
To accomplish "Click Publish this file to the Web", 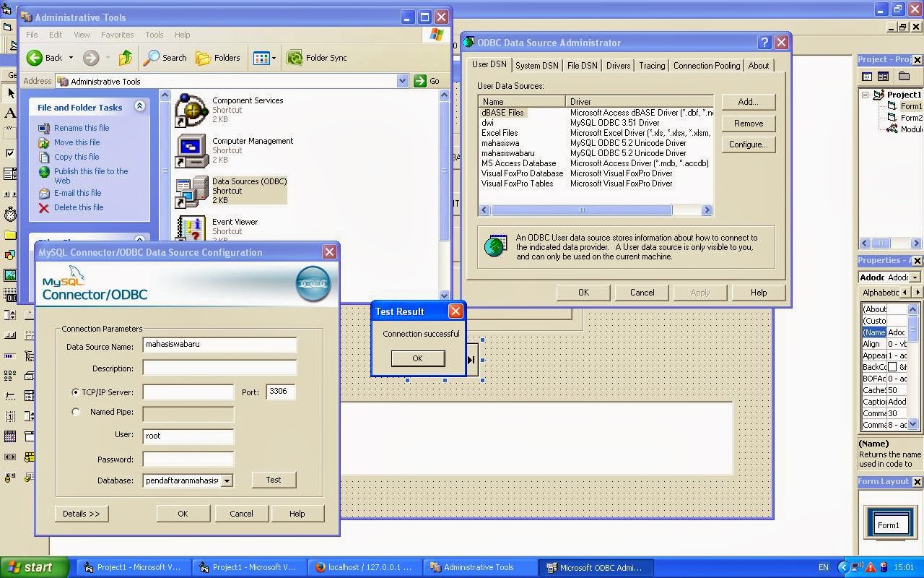I will pos(91,176).
